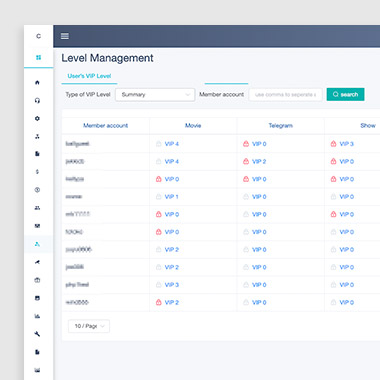Select the org-chart icon below the gear
380x380 pixels.
(x=37, y=136)
